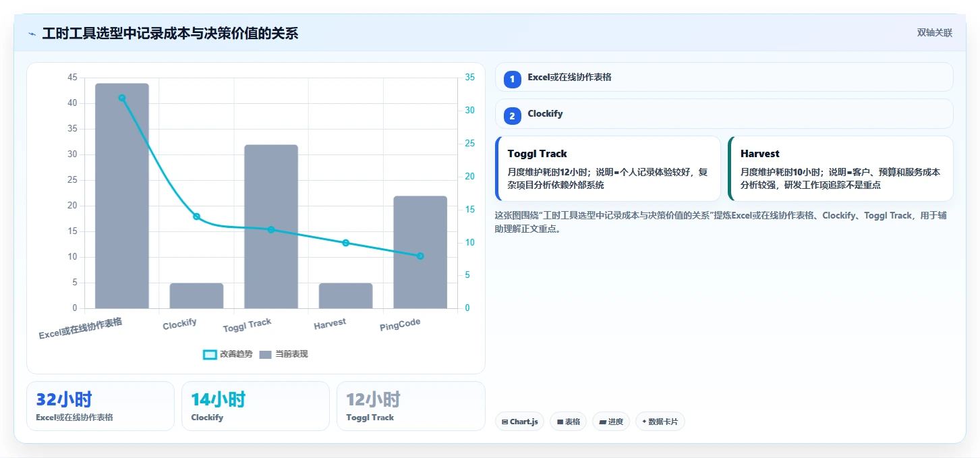
Task: Click the number 2 badge
Action: (512, 116)
